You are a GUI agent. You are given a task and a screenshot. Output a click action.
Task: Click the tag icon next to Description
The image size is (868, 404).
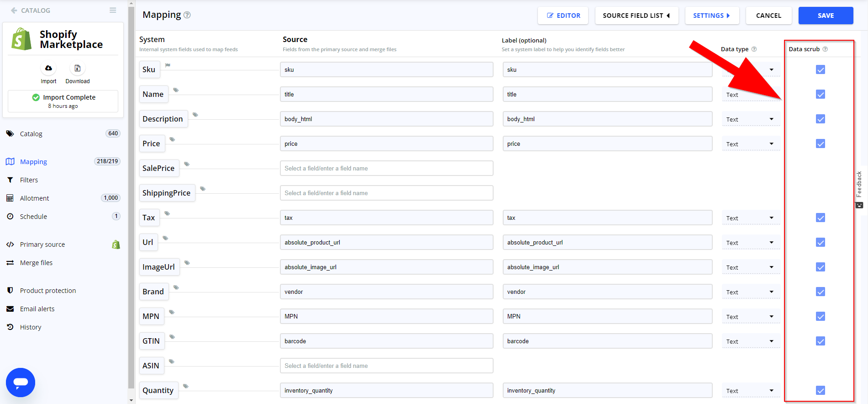(x=195, y=115)
